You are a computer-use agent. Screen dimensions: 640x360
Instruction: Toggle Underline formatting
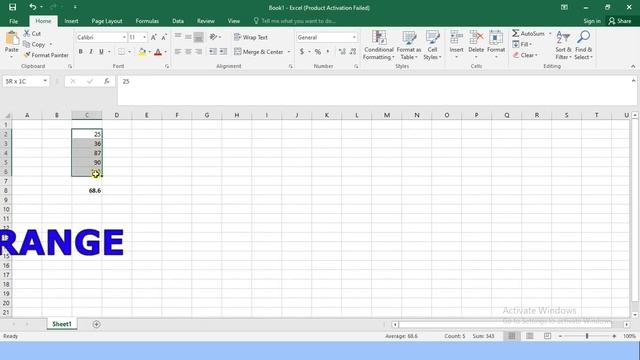(101, 52)
